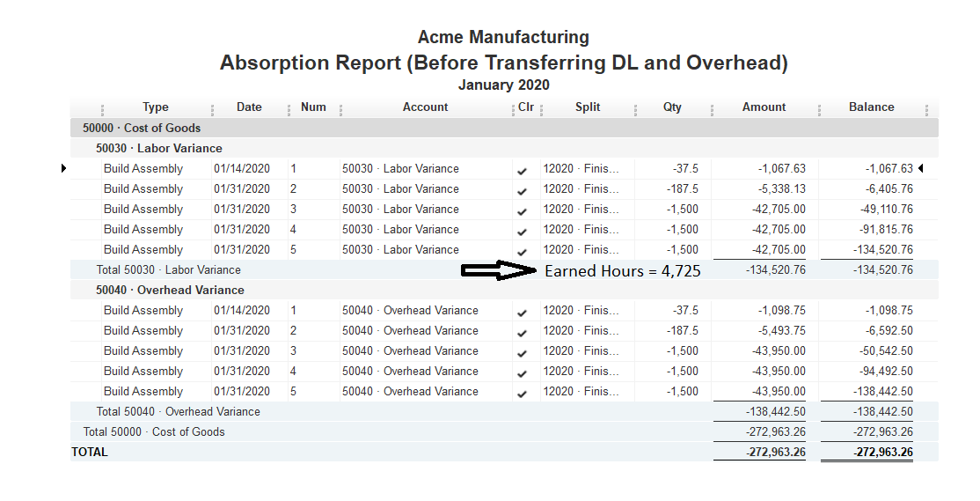Click the balance -49,110.76
This screenshot has width=980, height=501.
tap(886, 209)
